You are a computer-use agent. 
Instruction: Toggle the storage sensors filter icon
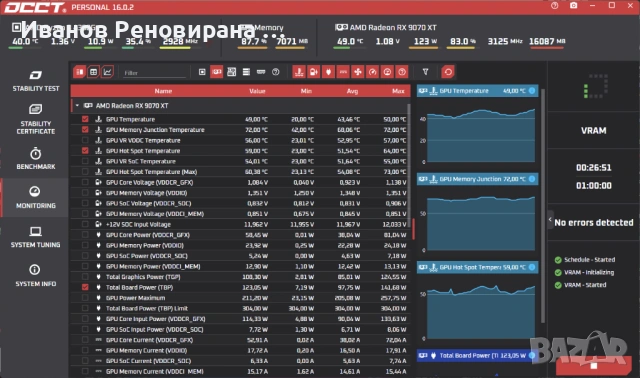tap(246, 72)
